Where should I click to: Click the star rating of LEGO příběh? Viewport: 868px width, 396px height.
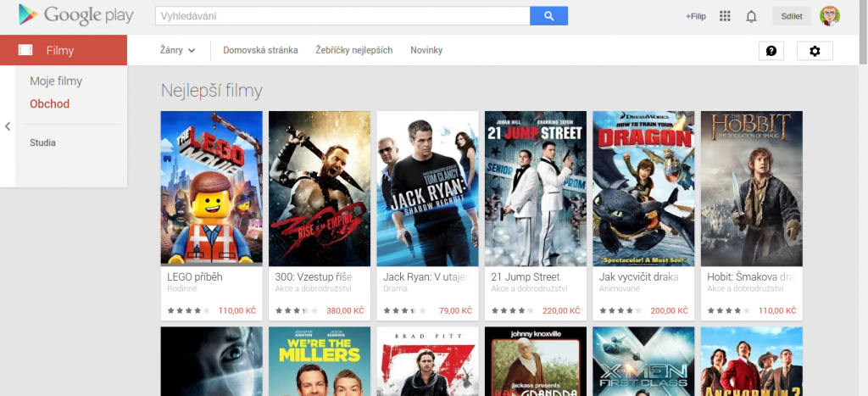coord(188,310)
